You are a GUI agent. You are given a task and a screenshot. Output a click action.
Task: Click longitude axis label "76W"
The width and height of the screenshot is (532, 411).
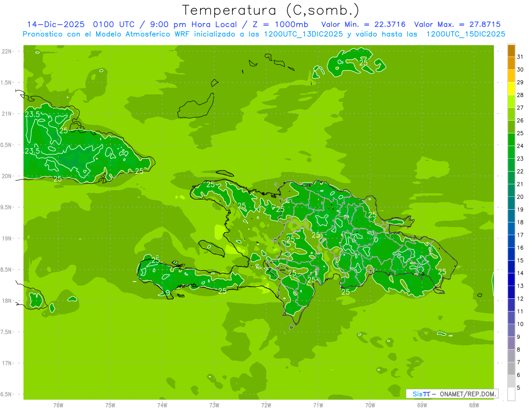(58, 405)
